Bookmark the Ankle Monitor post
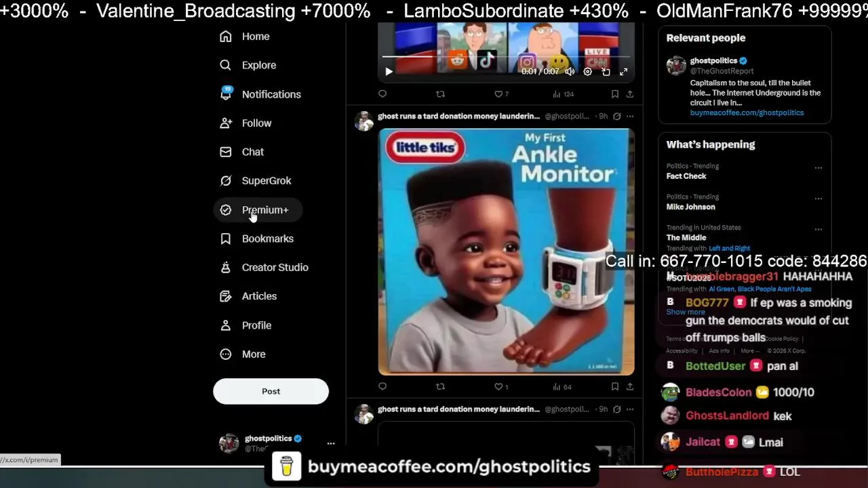 click(x=614, y=386)
